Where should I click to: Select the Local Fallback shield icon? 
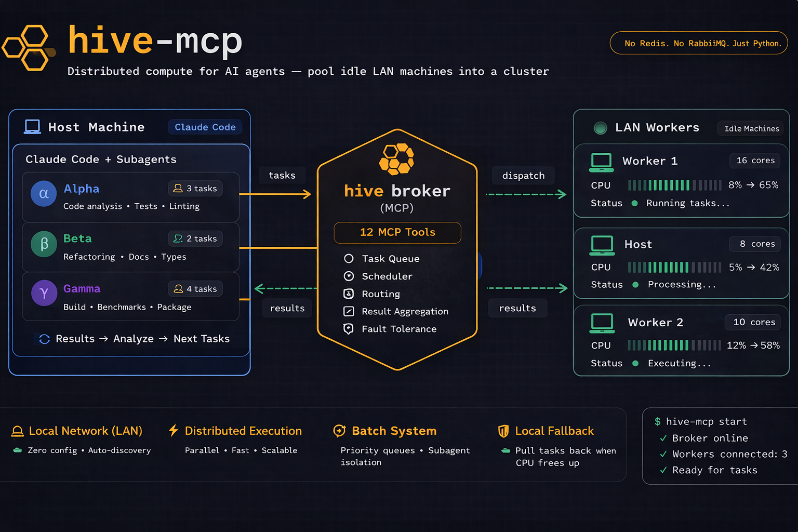point(503,431)
